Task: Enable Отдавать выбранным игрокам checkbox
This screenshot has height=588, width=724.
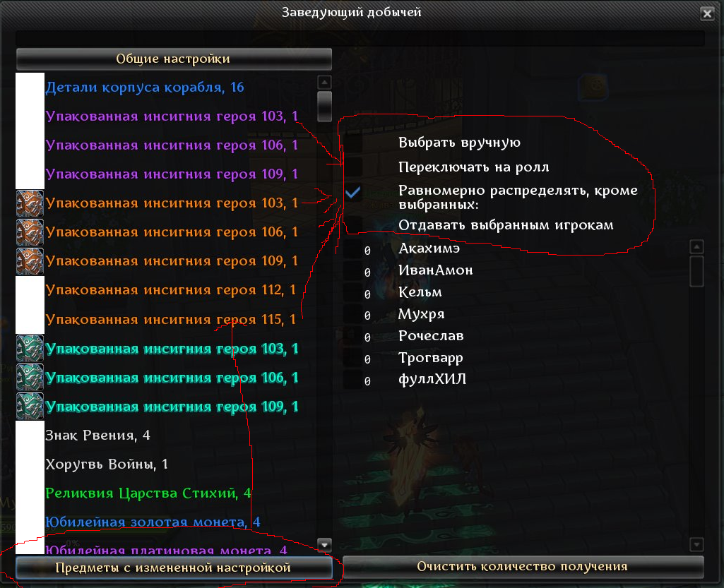Action: pyautogui.click(x=353, y=224)
